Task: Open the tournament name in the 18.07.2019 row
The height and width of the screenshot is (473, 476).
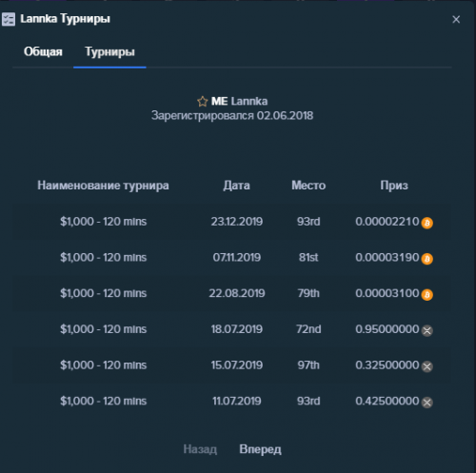Action: [104, 329]
